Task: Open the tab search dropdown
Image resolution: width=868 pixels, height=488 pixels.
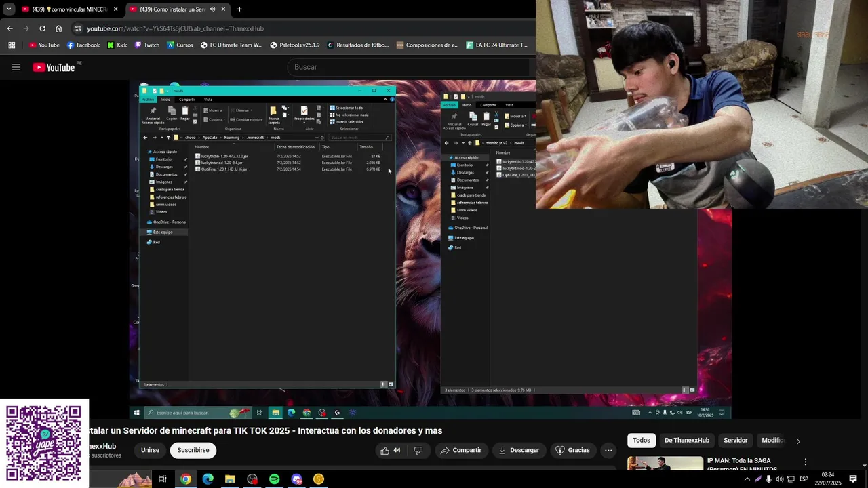Action: [x=9, y=9]
